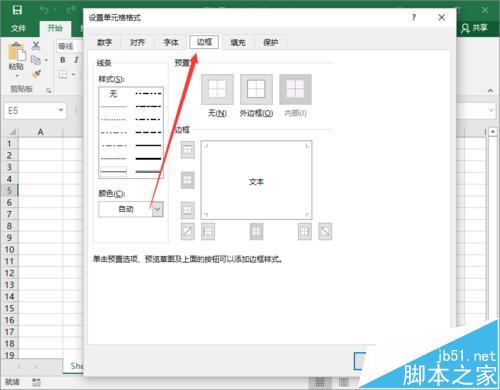This screenshot has width=500, height=390.
Task: Click the Undo arrow in Excel's quick access toolbar
Action: click(44, 10)
